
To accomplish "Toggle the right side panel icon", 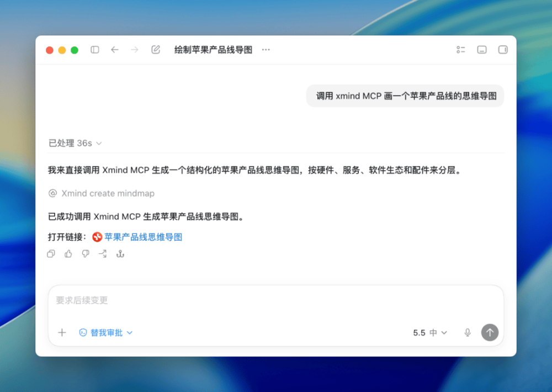I will 503,50.
